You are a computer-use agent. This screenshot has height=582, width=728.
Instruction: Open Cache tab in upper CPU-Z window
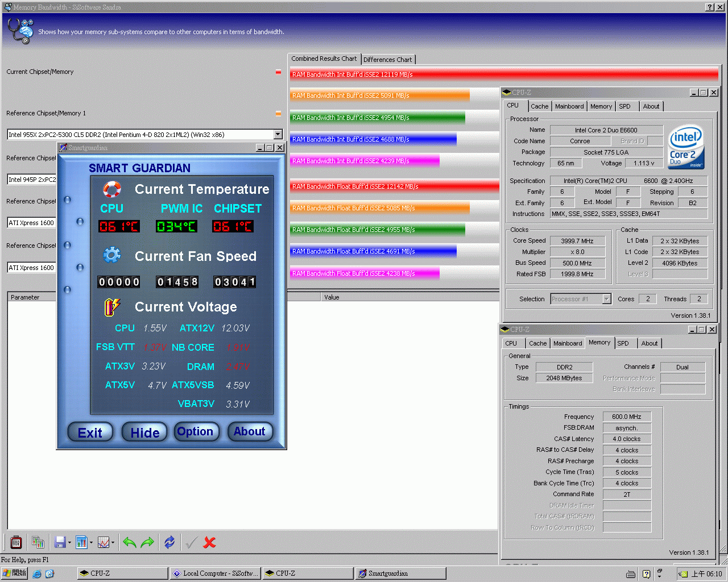point(539,106)
